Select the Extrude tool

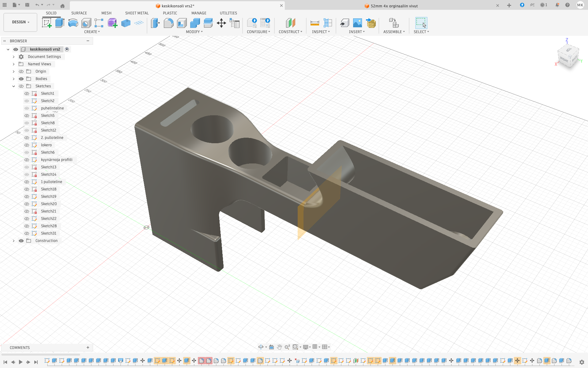pyautogui.click(x=60, y=23)
